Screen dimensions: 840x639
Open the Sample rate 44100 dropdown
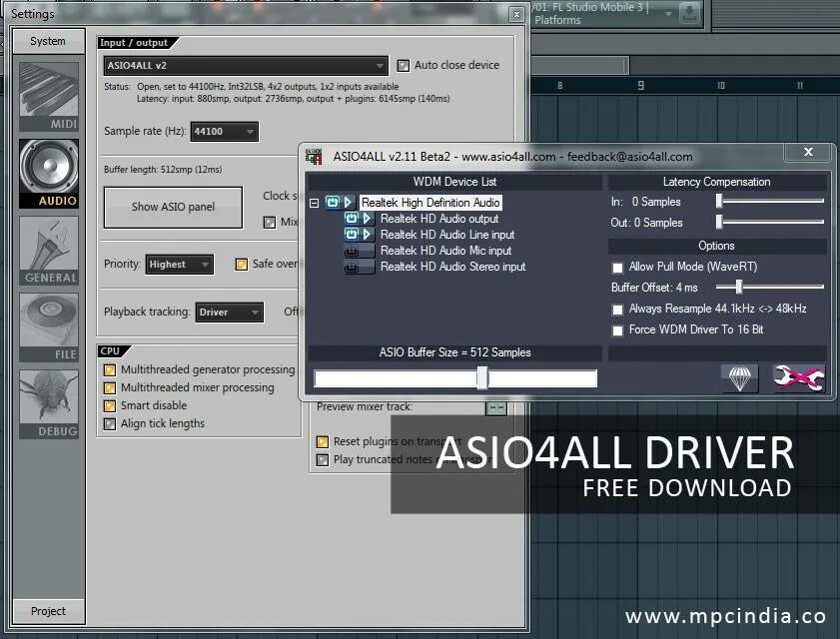[x=225, y=132]
